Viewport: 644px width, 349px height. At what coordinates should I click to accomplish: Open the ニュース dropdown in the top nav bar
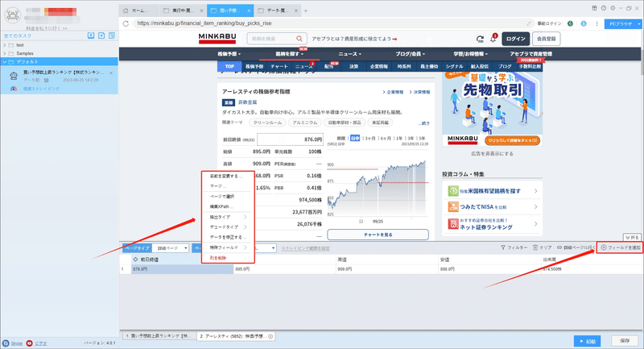click(x=350, y=54)
